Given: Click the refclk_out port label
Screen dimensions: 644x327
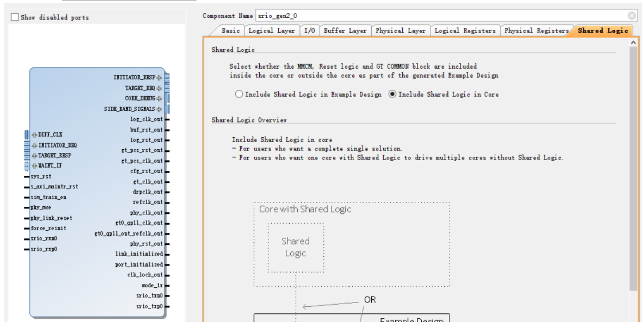Looking at the screenshot, I should coord(148,202).
